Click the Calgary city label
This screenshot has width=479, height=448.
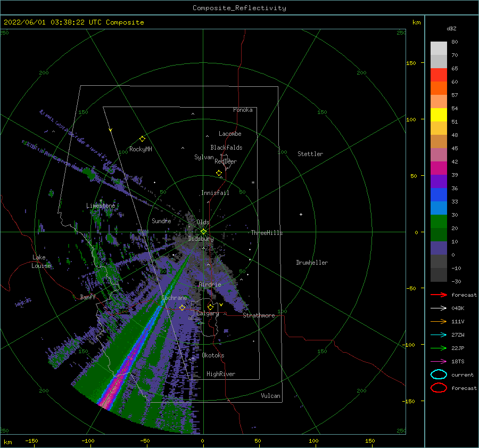click(x=208, y=313)
